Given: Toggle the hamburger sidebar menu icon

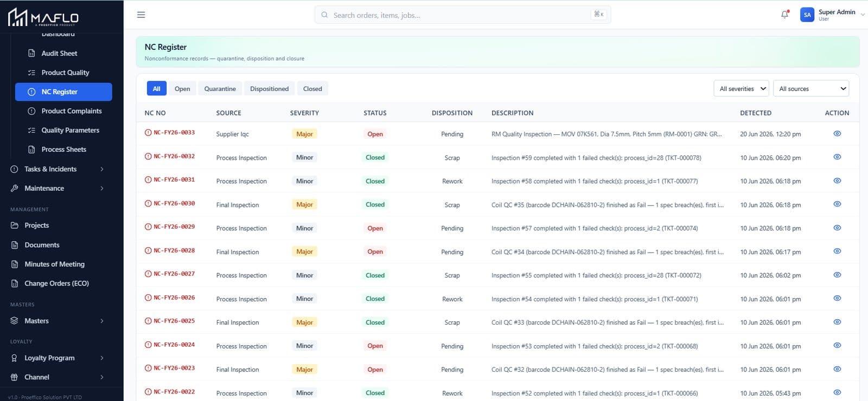Looking at the screenshot, I should (x=141, y=15).
